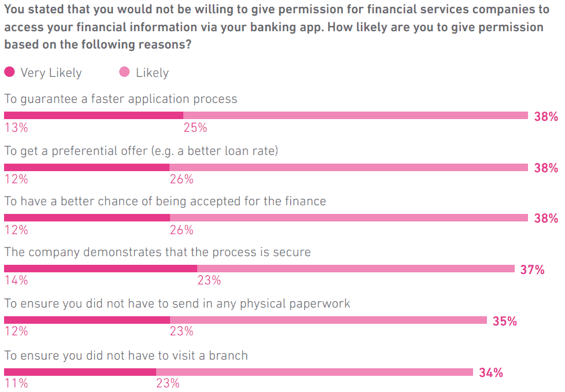Click the light bar segment for preferential offer
The height and width of the screenshot is (392, 565).
349,168
